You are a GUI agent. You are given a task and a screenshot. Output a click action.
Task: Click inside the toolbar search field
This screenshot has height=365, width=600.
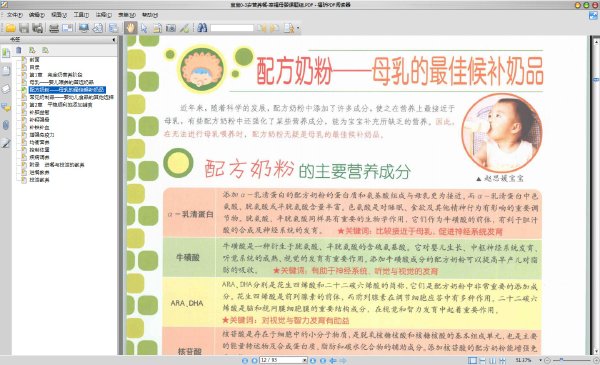click(x=232, y=28)
